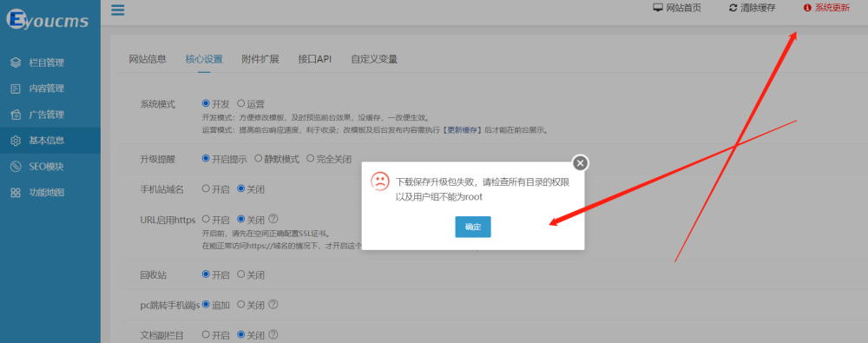Click the 系统更新 link
This screenshot has width=868, height=343.
[826, 8]
